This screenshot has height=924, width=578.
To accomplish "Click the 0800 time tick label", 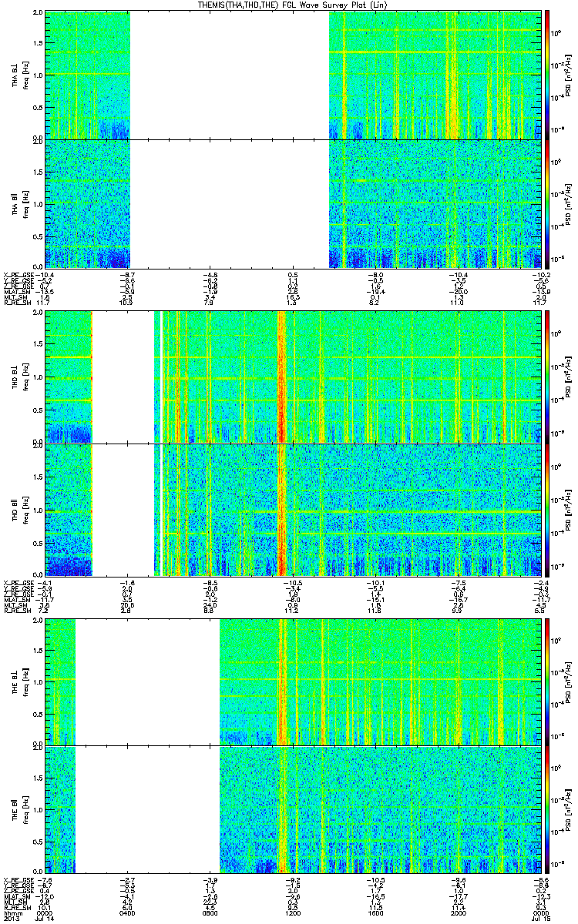I will [211, 913].
